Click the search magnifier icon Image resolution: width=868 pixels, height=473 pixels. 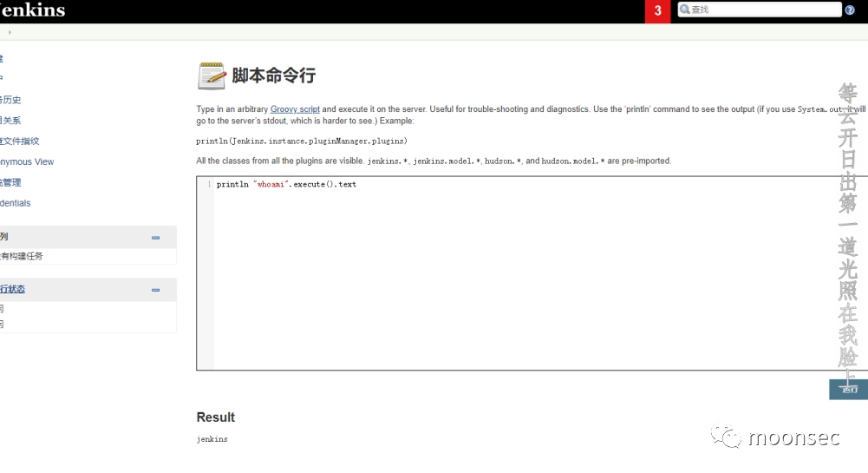tap(685, 10)
